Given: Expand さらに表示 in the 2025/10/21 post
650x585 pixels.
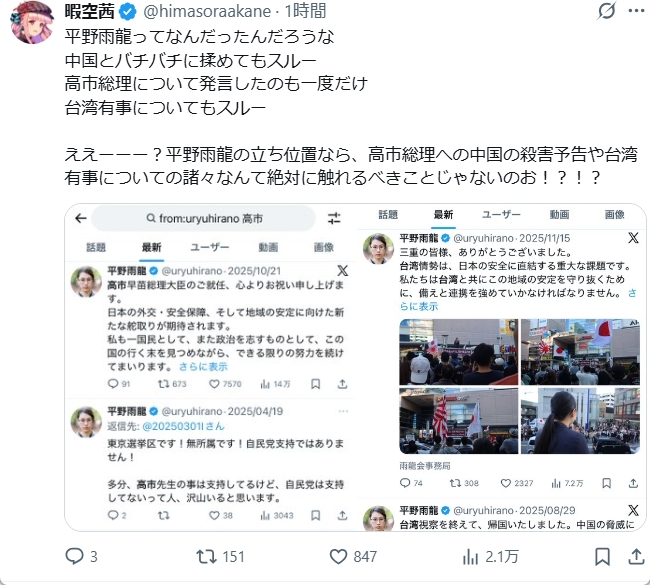Looking at the screenshot, I should point(203,367).
